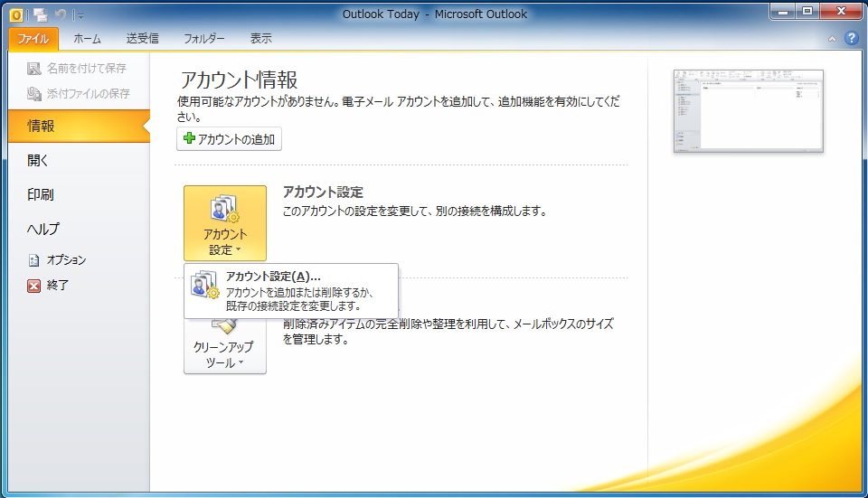Minimize the ribbon with the caret arrow
Image resolution: width=868 pixels, height=498 pixels.
[x=832, y=39]
